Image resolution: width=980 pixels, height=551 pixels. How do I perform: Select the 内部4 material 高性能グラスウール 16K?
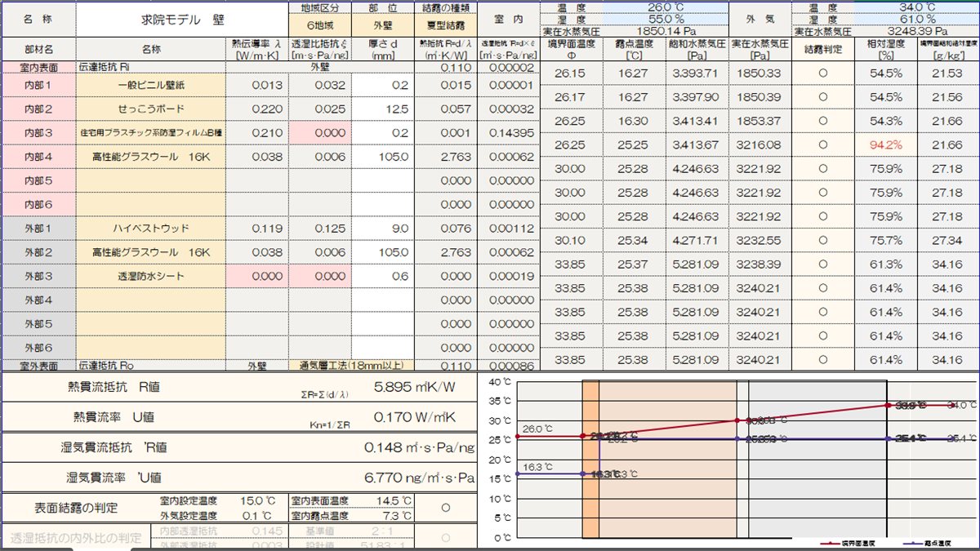point(151,157)
